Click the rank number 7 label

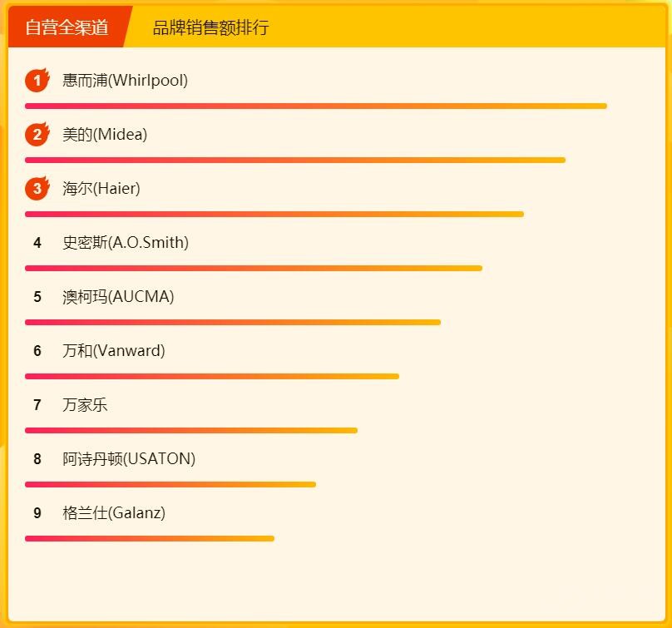(37, 405)
